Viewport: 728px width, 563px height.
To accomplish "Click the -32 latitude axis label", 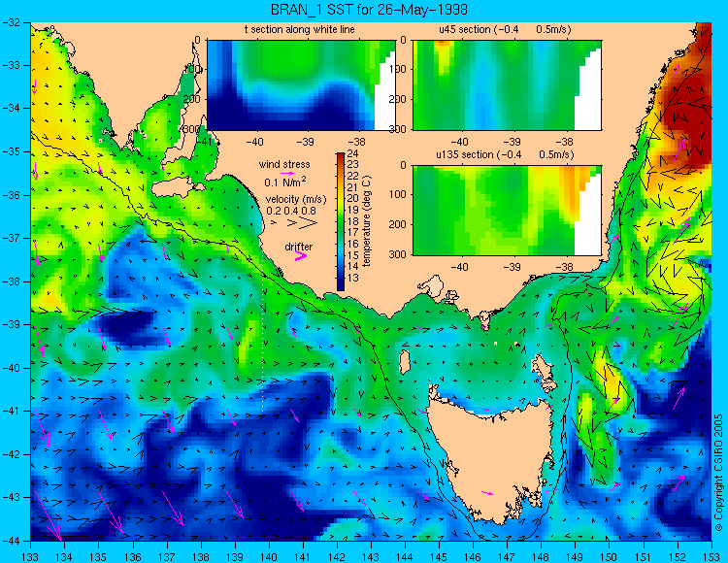I will (x=12, y=22).
